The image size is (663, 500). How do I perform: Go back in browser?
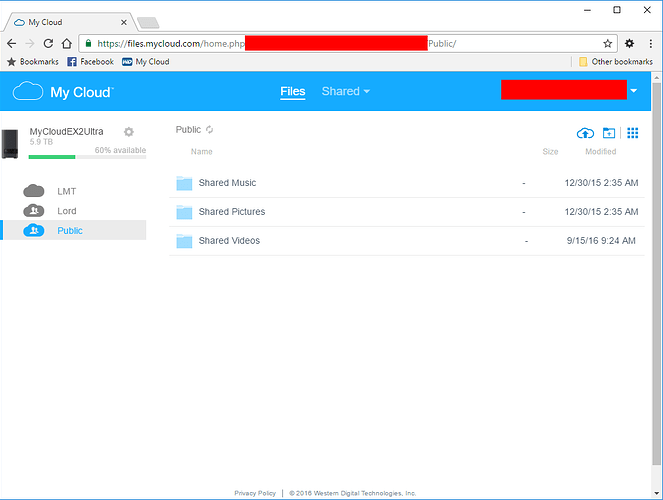click(11, 44)
